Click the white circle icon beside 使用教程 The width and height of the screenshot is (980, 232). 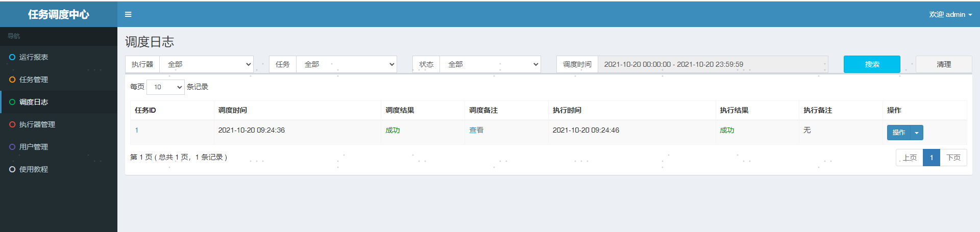coord(12,169)
